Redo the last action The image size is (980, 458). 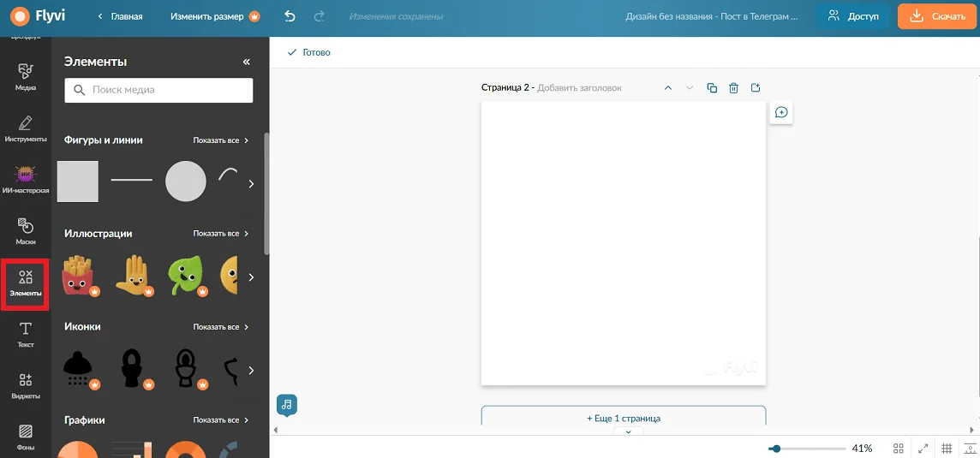(x=320, y=17)
